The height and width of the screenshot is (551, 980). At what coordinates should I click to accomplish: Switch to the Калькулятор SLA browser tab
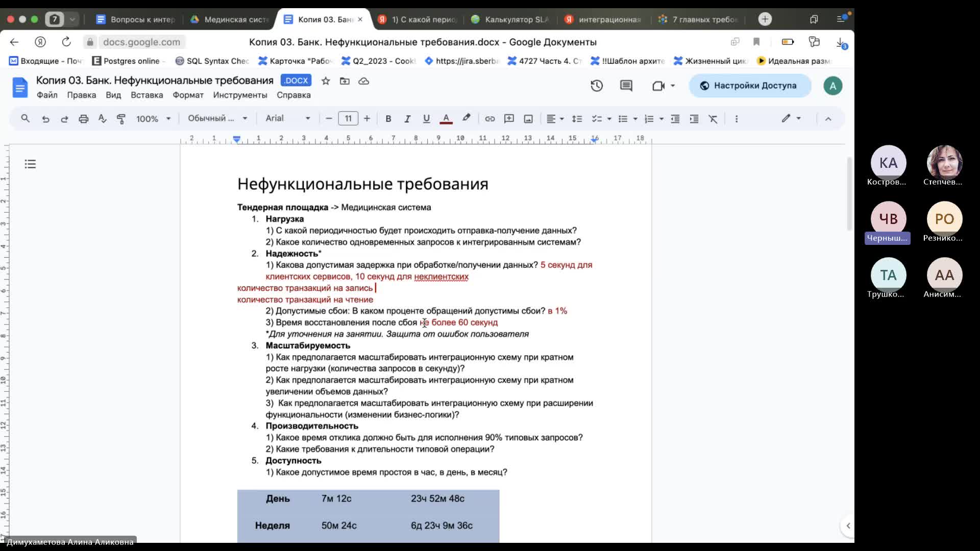coord(510,19)
